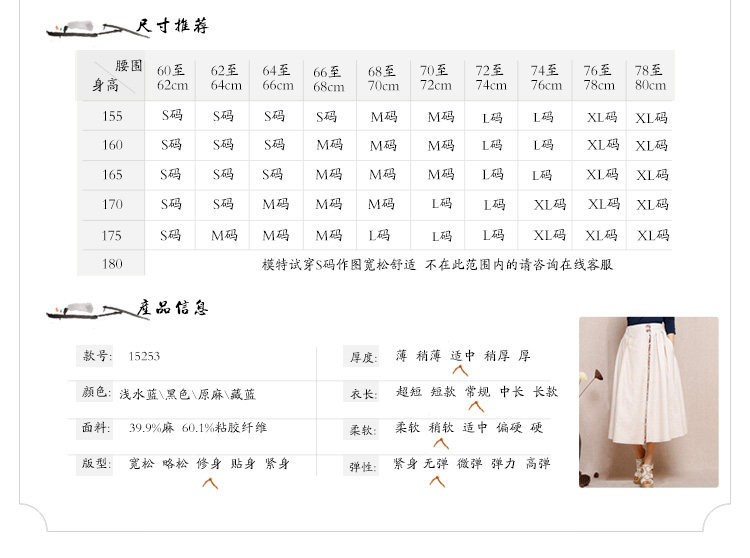Click 适中 in the 厚度 row
750x558 pixels.
(x=463, y=356)
